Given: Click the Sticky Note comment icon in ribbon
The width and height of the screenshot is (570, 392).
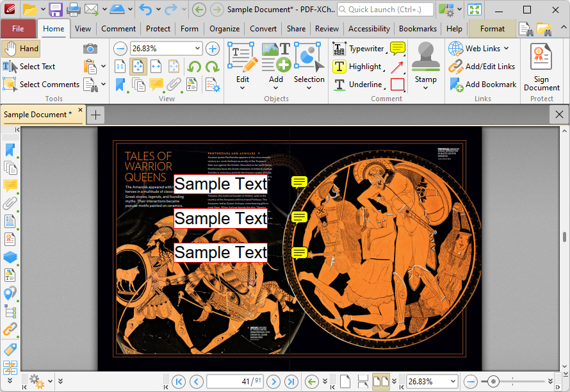Looking at the screenshot, I should tap(397, 49).
